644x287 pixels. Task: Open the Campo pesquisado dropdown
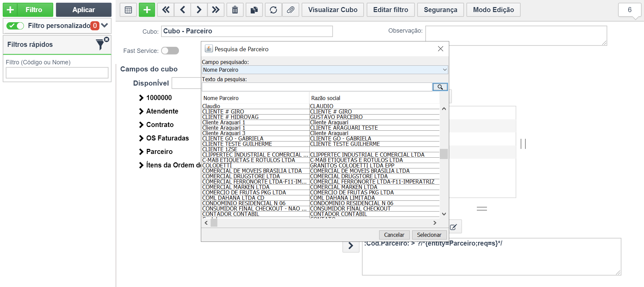pos(325,70)
